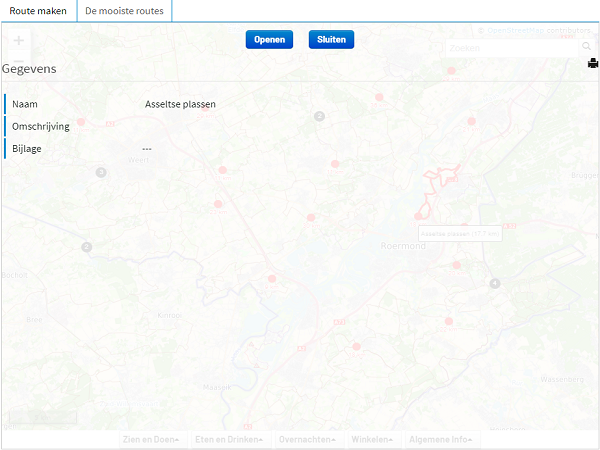Expand the Eten en Drinken menu

(231, 440)
